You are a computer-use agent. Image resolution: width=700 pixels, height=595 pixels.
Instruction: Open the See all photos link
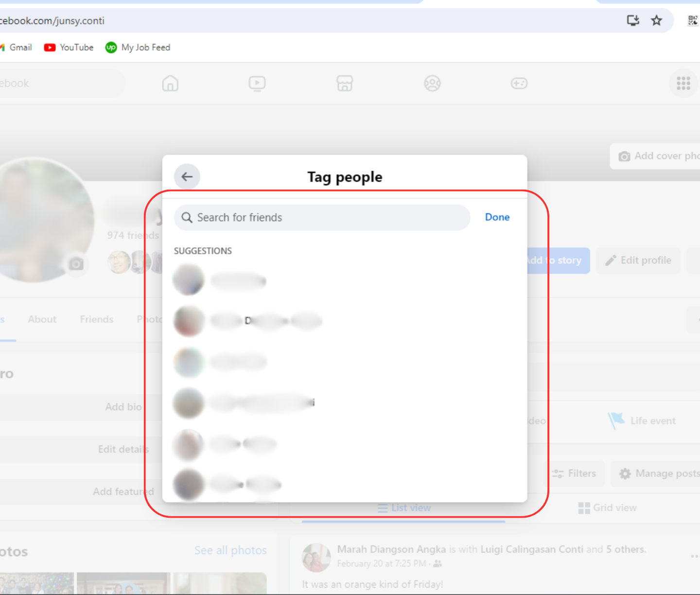pos(230,550)
